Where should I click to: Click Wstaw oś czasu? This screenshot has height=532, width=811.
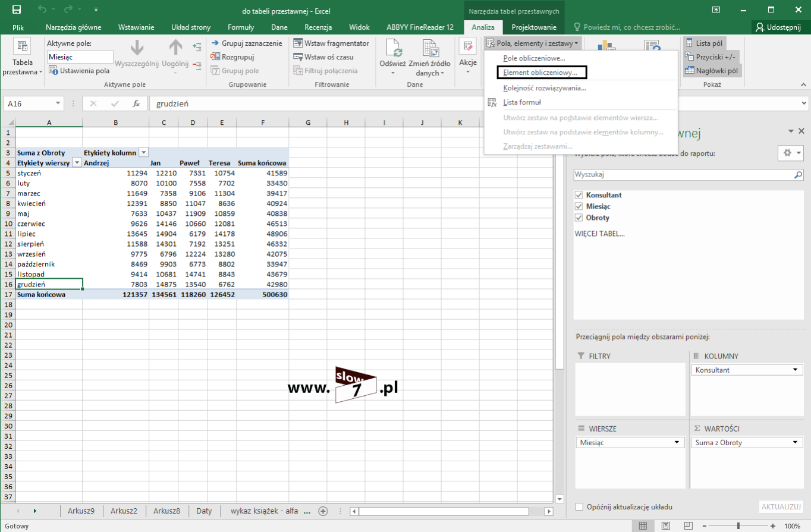(323, 57)
